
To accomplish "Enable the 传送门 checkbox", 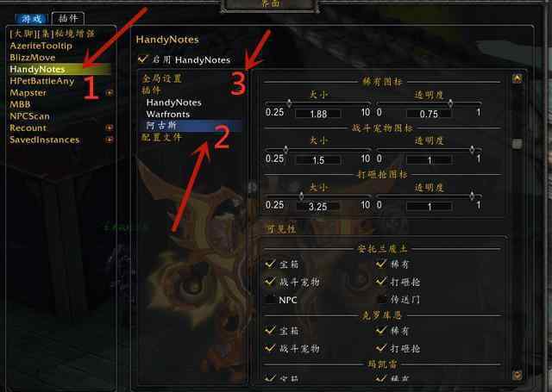I will tap(381, 300).
